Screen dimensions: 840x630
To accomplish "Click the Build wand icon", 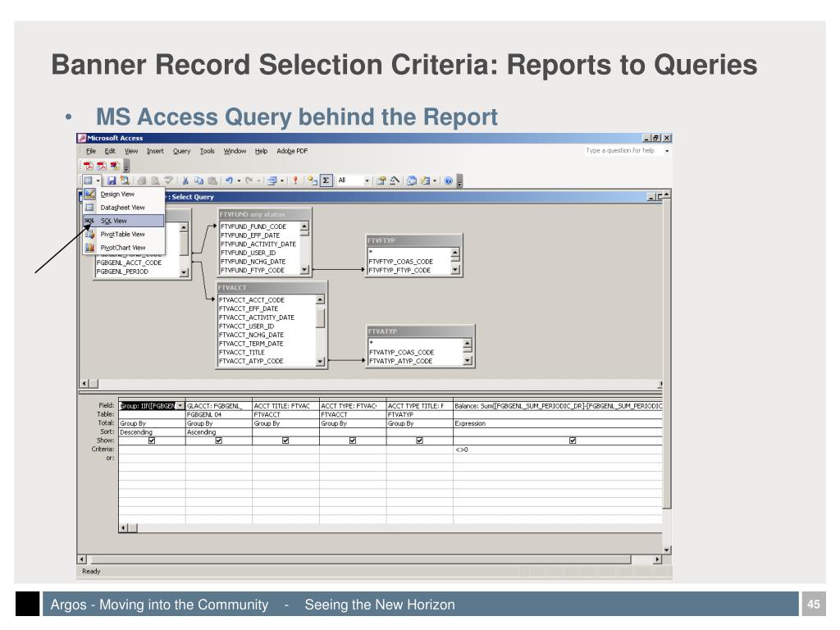I will tap(395, 180).
